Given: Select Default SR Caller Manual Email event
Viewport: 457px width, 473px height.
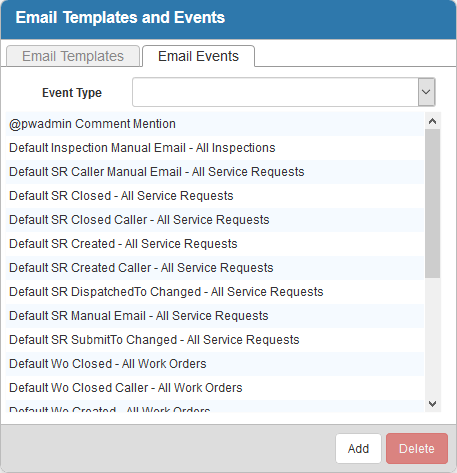Looking at the screenshot, I should tap(215, 172).
